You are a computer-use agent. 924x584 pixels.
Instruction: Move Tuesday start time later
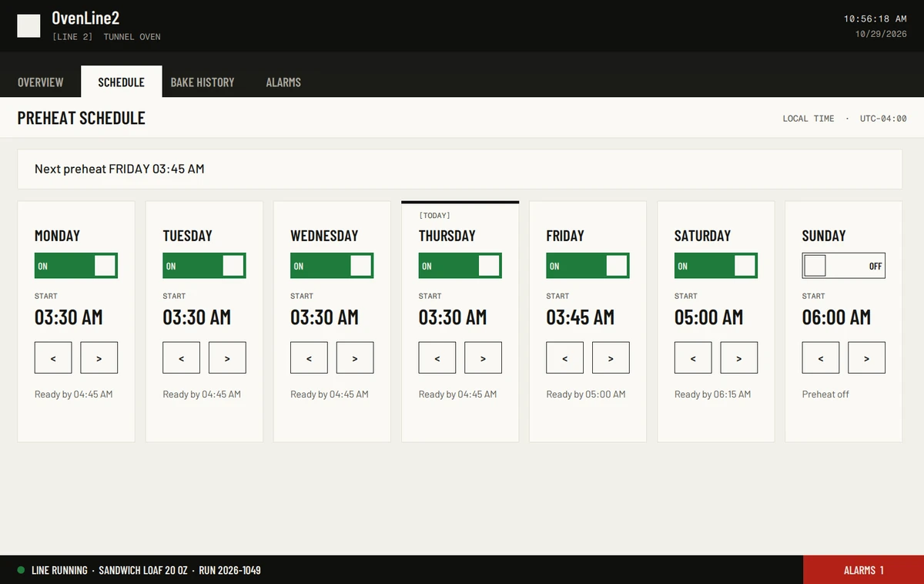(227, 358)
